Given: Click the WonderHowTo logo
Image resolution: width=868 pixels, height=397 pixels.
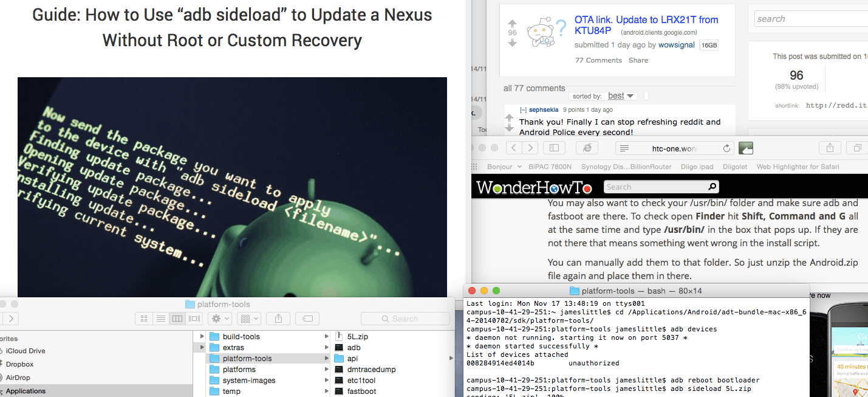Looking at the screenshot, I should tap(534, 187).
